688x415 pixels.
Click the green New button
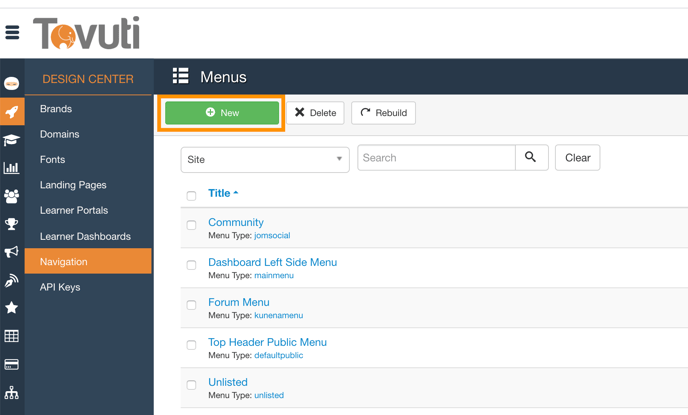[x=222, y=113]
